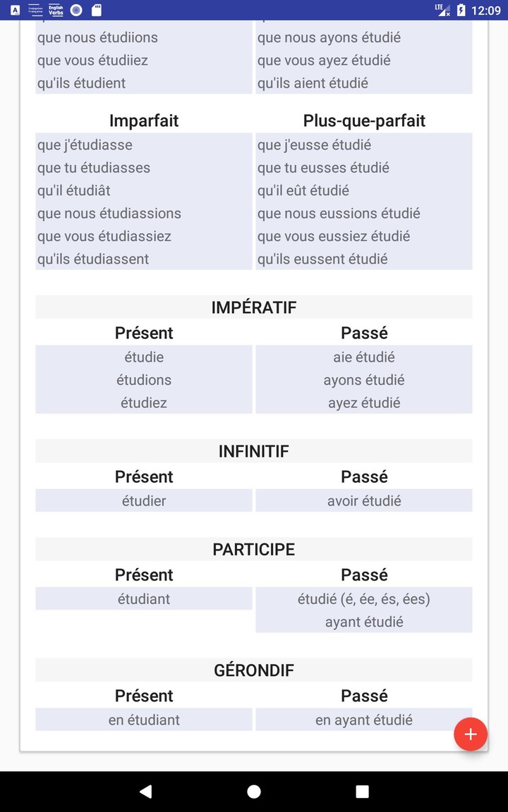Tap the round app notification icon

pyautogui.click(x=76, y=10)
